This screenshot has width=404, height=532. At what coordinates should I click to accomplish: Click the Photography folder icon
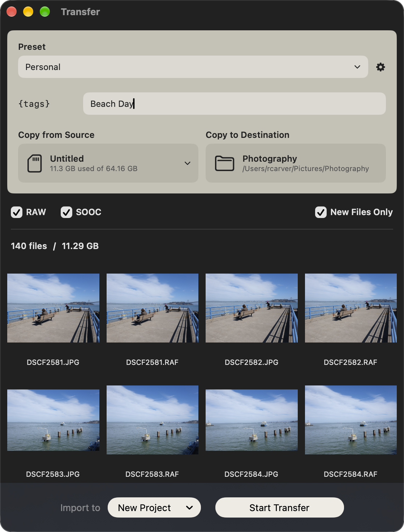224,163
